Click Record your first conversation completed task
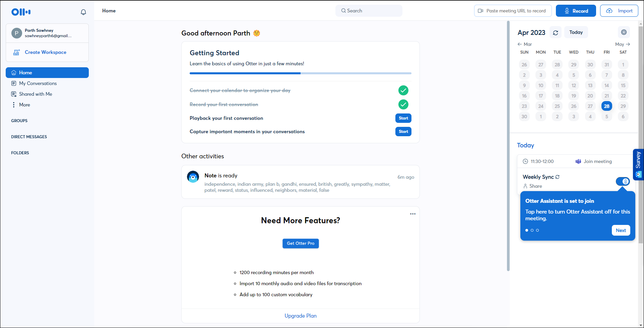Viewport: 644px width, 328px height. pos(224,104)
